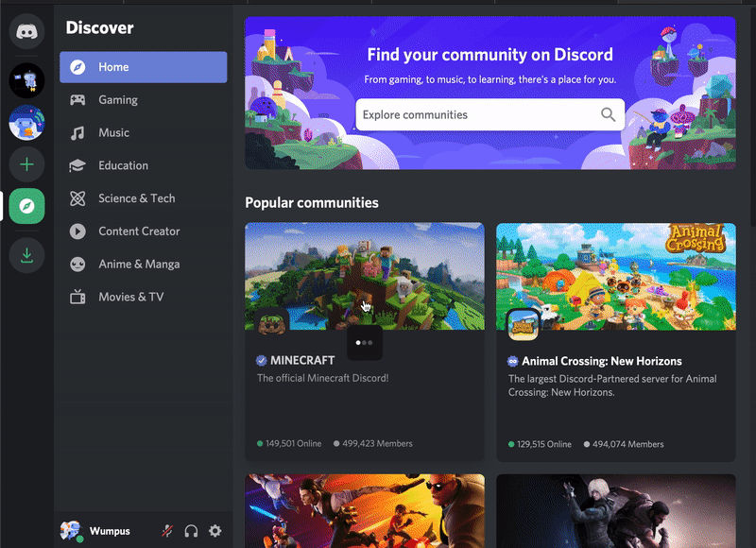This screenshot has height=548, width=756.
Task: Open the Anime & Manga category
Action: click(144, 265)
